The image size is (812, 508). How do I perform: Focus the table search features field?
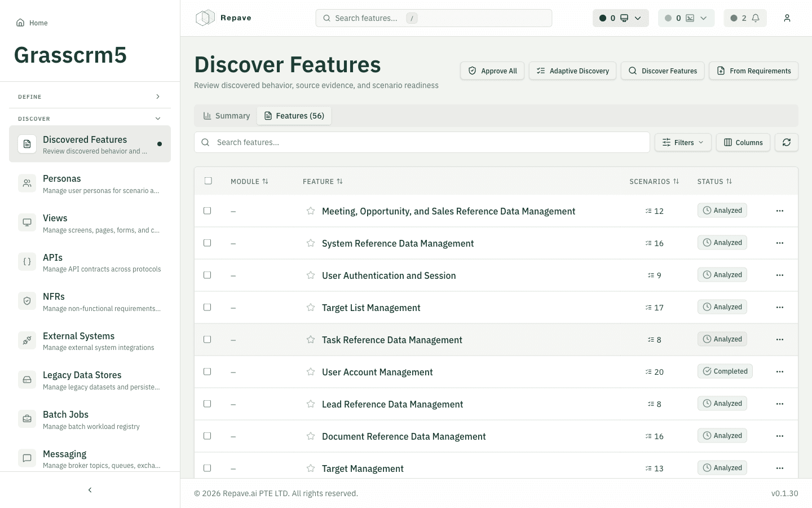pos(422,142)
